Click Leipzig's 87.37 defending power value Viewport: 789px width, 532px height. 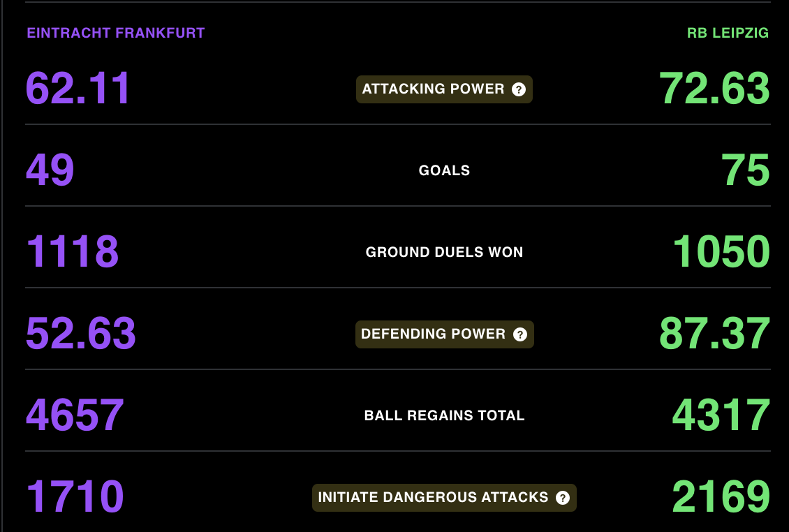point(714,334)
